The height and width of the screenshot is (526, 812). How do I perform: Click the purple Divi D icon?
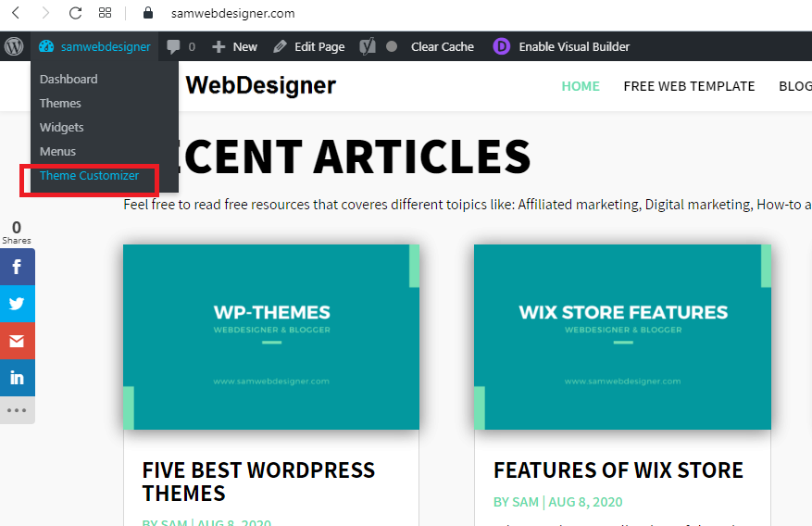point(501,46)
